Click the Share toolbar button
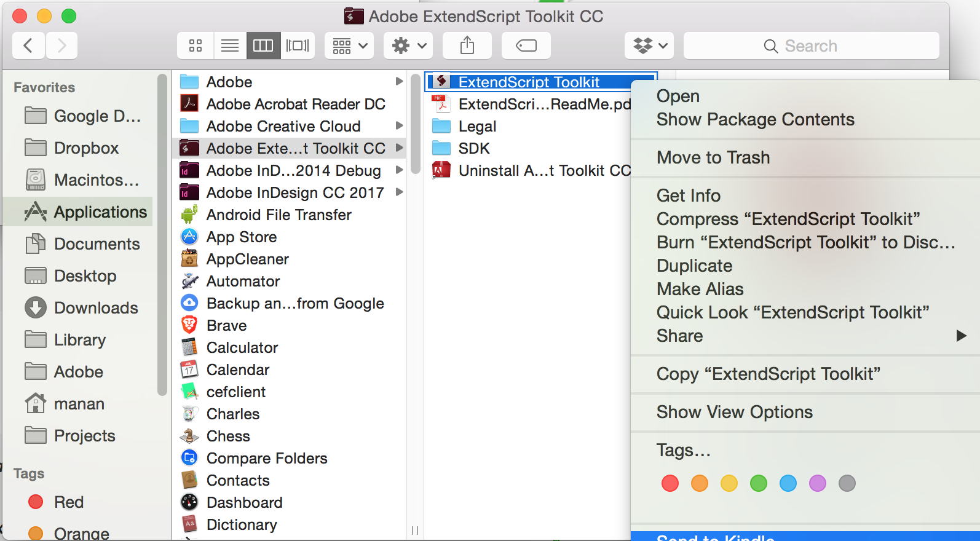The height and width of the screenshot is (541, 980). [467, 45]
